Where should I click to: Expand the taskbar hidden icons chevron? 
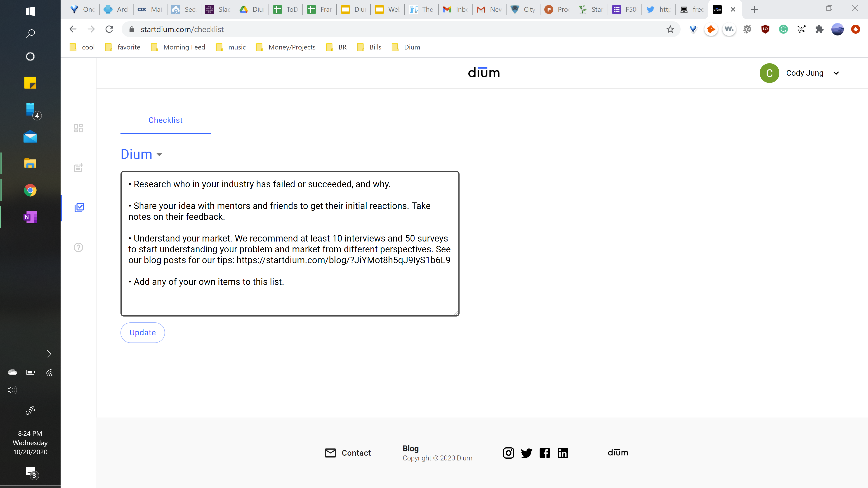tap(49, 354)
